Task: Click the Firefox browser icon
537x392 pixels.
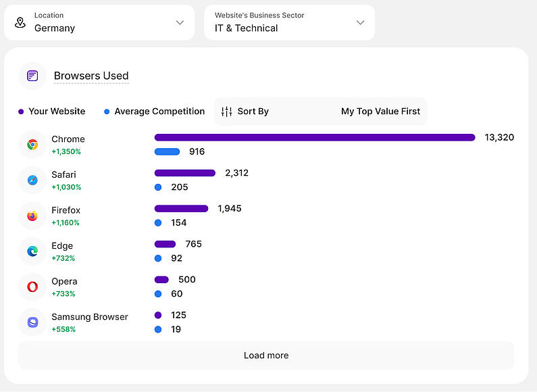Action: (x=32, y=216)
